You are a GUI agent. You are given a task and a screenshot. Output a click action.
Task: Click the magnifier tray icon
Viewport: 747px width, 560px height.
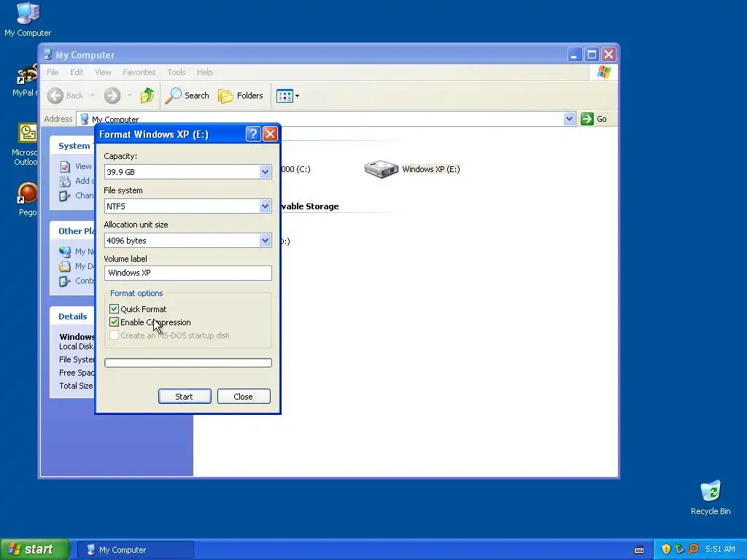click(693, 550)
